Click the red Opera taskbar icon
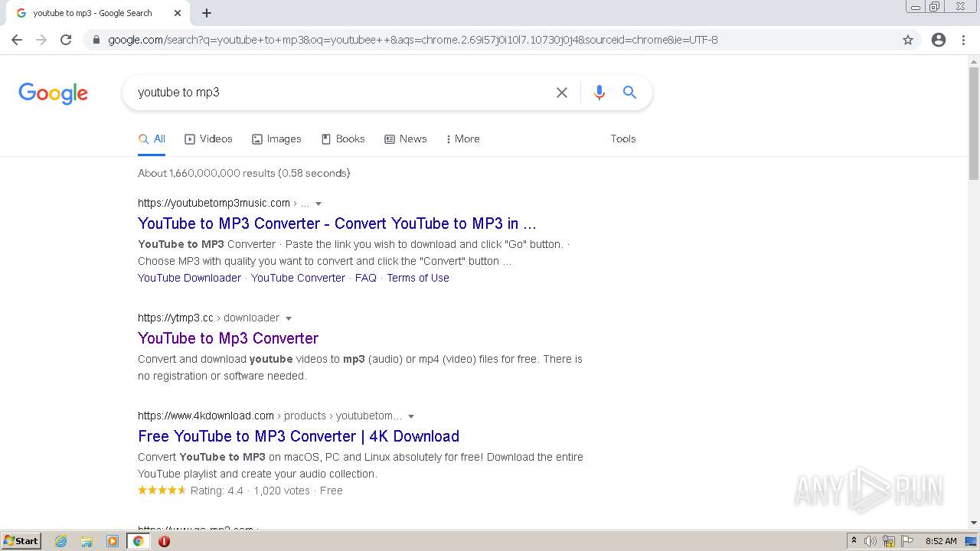This screenshot has width=980, height=551. [164, 541]
